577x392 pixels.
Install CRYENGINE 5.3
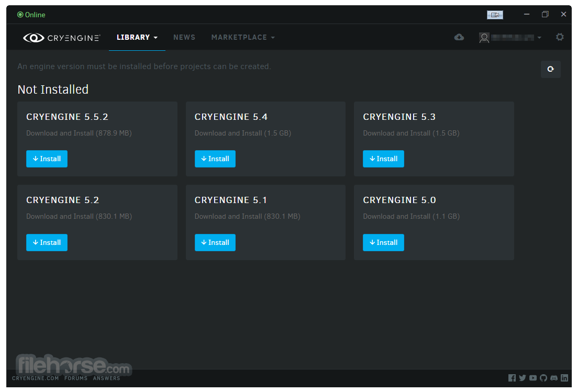click(x=383, y=159)
